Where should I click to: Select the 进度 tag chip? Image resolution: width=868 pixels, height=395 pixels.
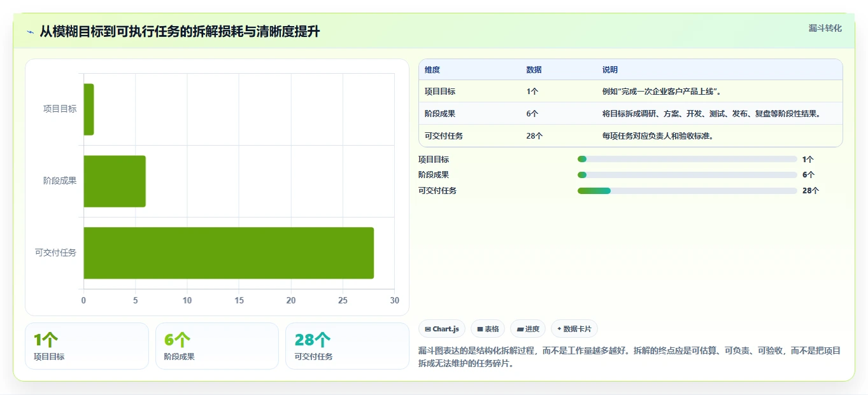tap(528, 329)
